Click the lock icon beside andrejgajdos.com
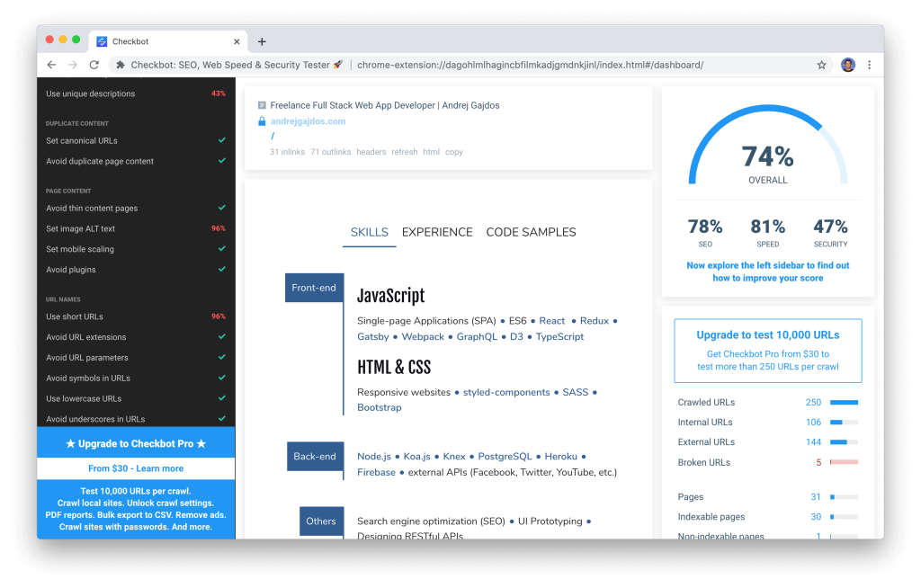Image resolution: width=921 pixels, height=588 pixels. 262,120
